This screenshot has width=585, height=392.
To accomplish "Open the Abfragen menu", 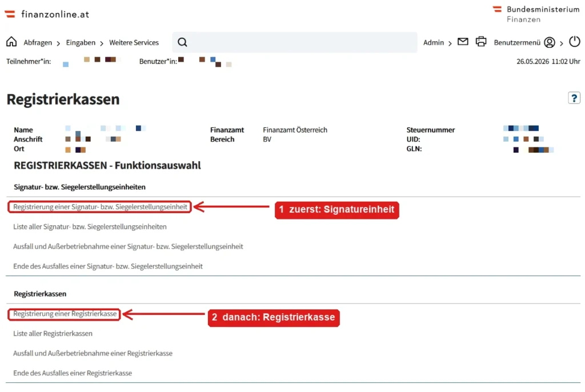I will (x=38, y=42).
